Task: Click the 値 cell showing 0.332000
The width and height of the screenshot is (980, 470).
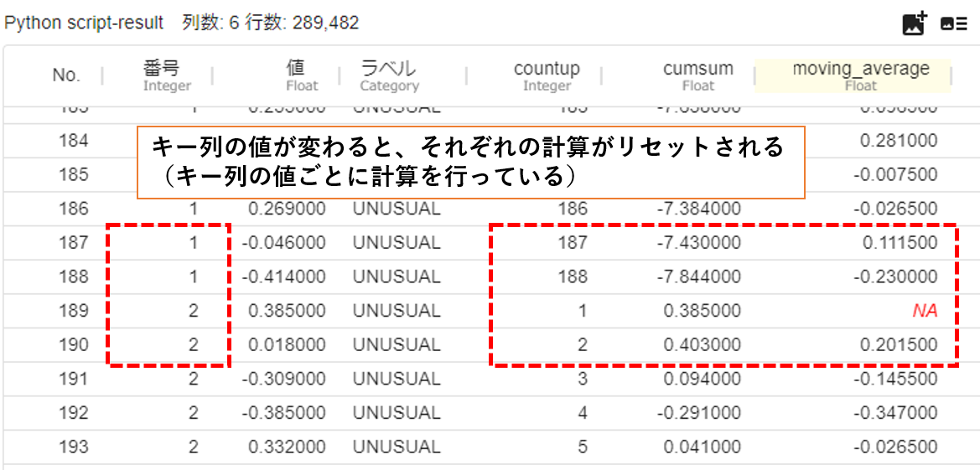Action: [x=286, y=448]
